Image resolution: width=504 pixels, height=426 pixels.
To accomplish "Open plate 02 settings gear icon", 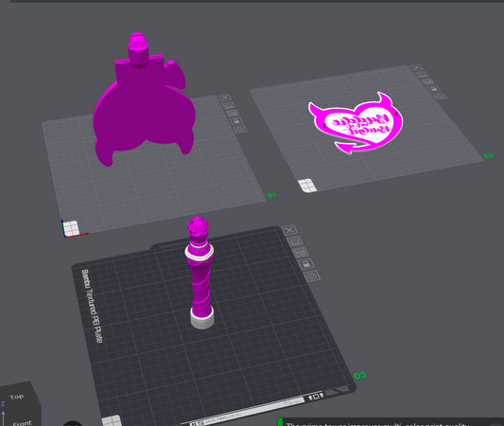I will [440, 96].
